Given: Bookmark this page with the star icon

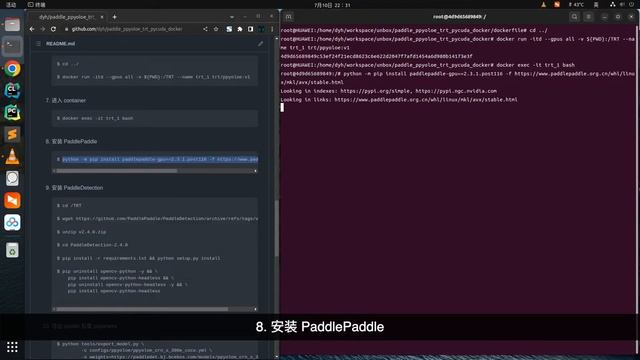Looking at the screenshot, I should tap(216, 29).
